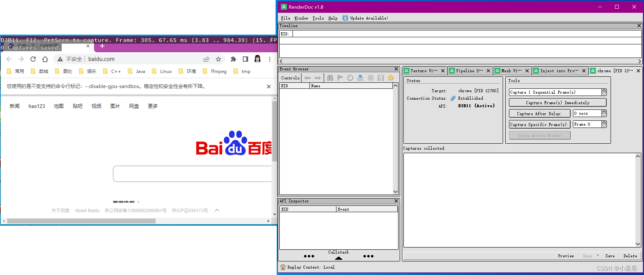Click the About Baidu footer link
Image resolution: width=644 pixels, height=275 pixels.
[x=87, y=211]
